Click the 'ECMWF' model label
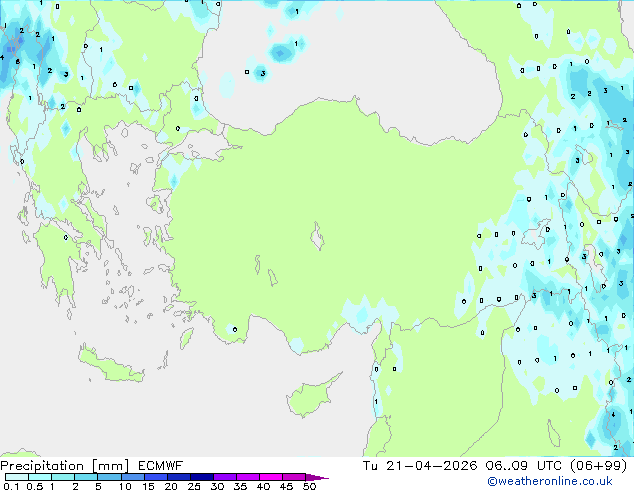Image resolution: width=634 pixels, height=490 pixels. tap(161, 466)
